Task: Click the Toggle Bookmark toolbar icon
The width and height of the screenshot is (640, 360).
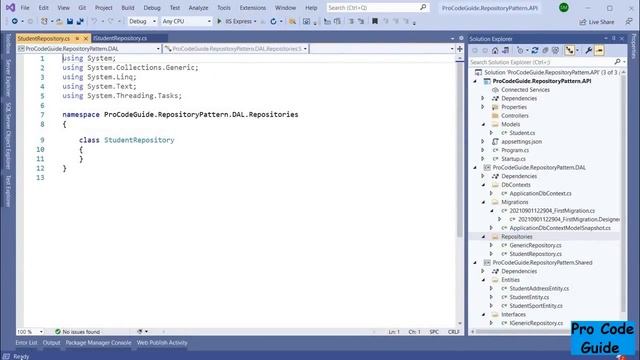Action: (x=375, y=21)
